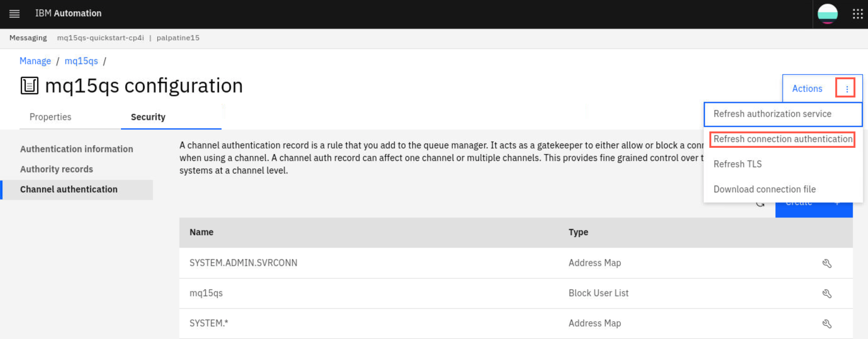868x339 pixels.
Task: Click wrench icon for SYSTEM.ADMIN.SVRCONN row
Action: coord(826,263)
